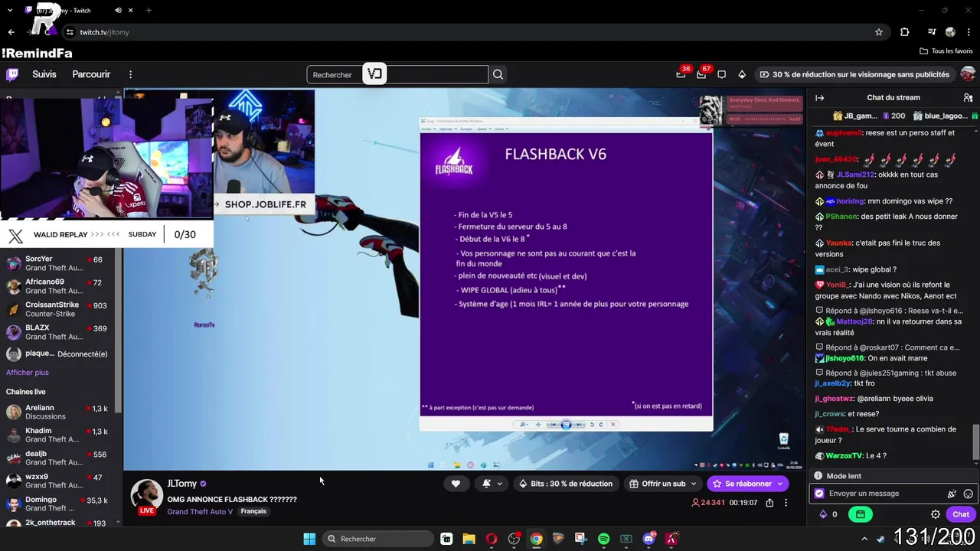Switch to Parcourir tab
This screenshot has height=551, width=980.
point(91,74)
